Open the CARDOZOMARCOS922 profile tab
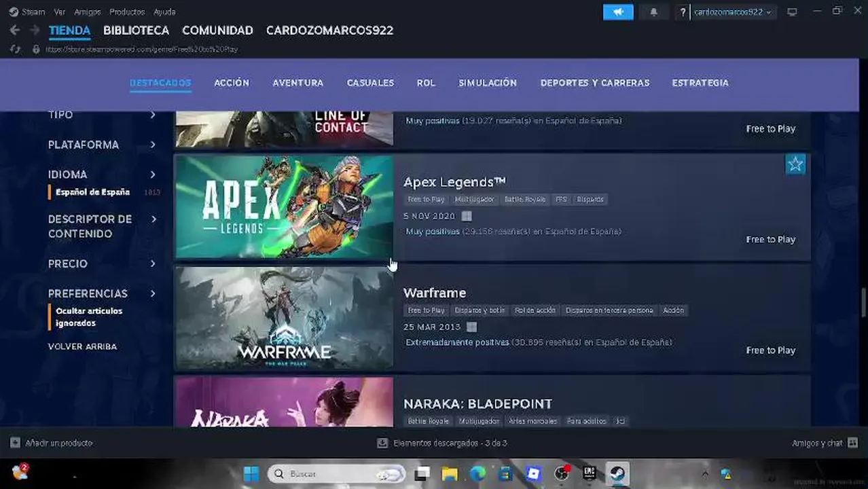 (x=329, y=31)
